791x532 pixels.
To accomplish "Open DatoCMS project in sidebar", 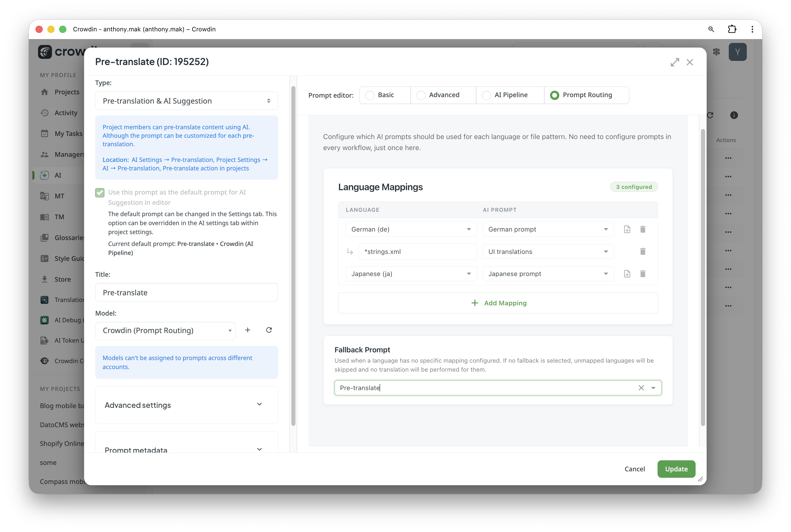I will click(62, 425).
